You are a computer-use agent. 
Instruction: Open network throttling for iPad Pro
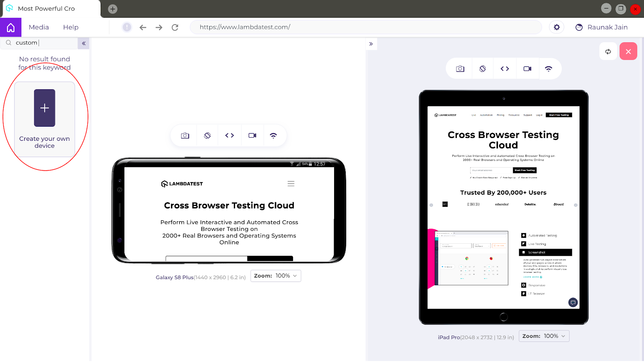pos(549,69)
